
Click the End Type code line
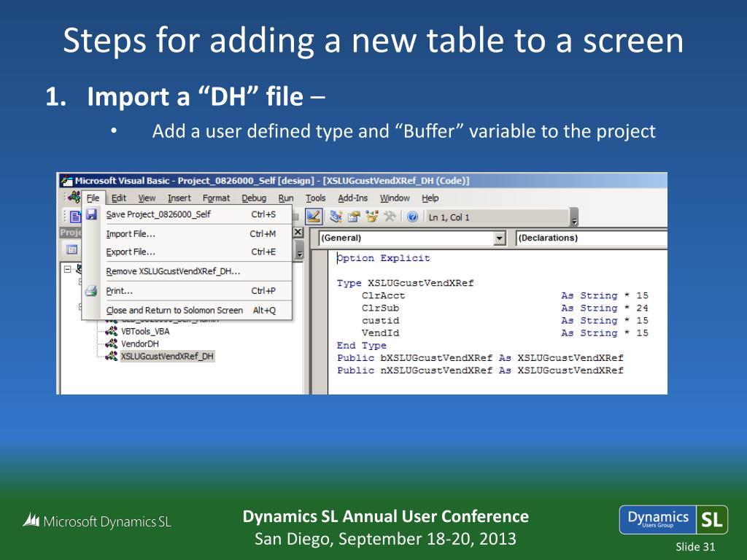click(x=362, y=345)
